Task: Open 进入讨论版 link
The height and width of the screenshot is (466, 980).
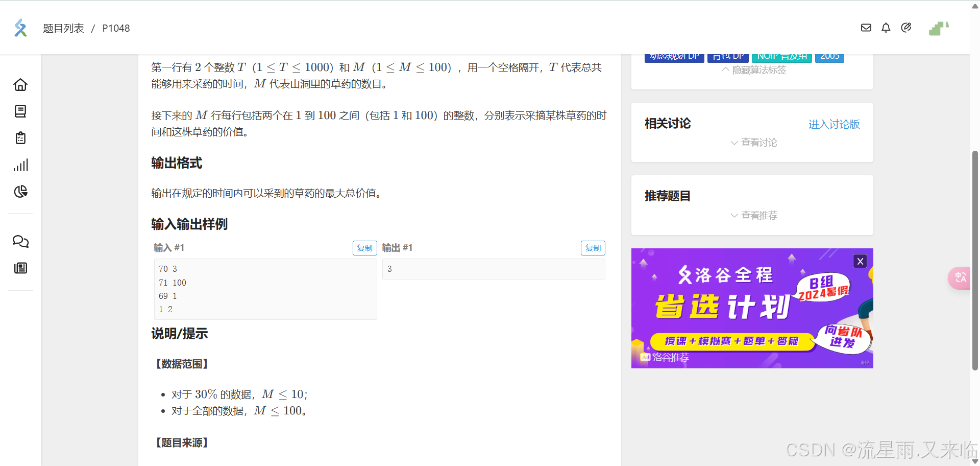Action: [834, 124]
